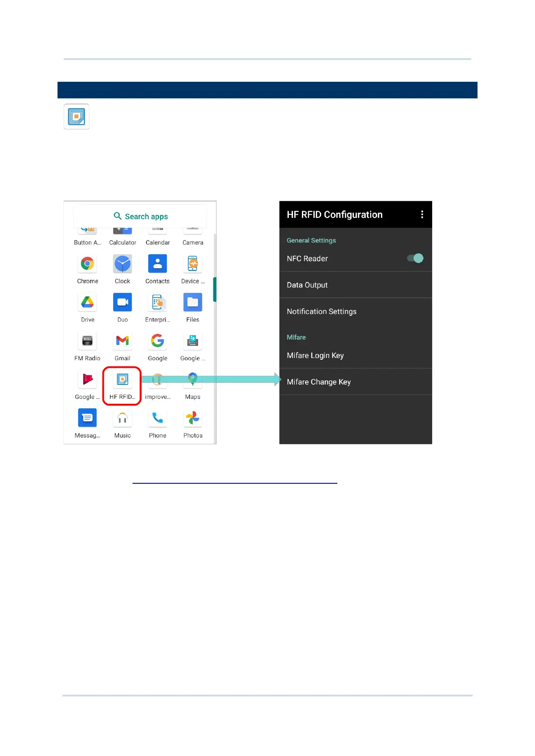Open the Chrome app
The width and height of the screenshot is (535, 756).
pos(88,264)
